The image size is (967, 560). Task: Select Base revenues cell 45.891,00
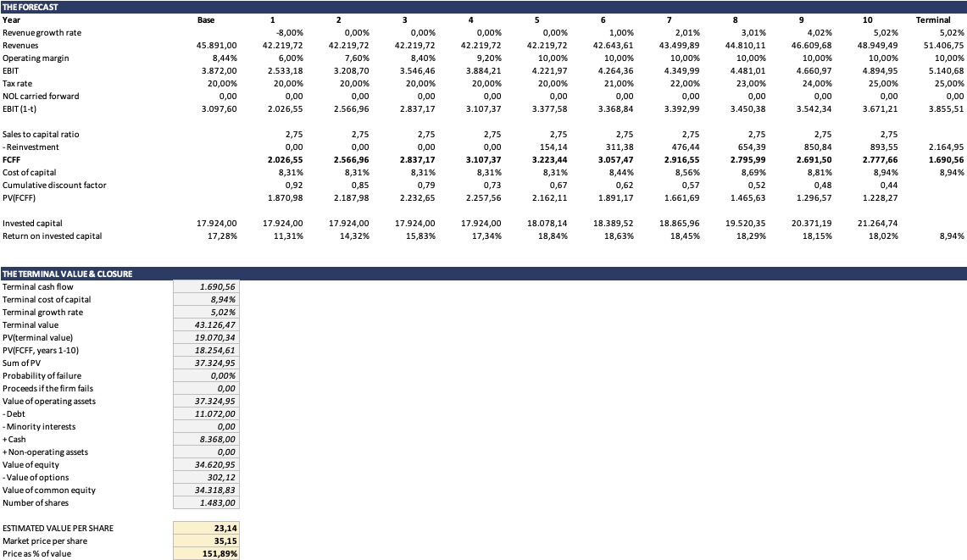(x=216, y=46)
